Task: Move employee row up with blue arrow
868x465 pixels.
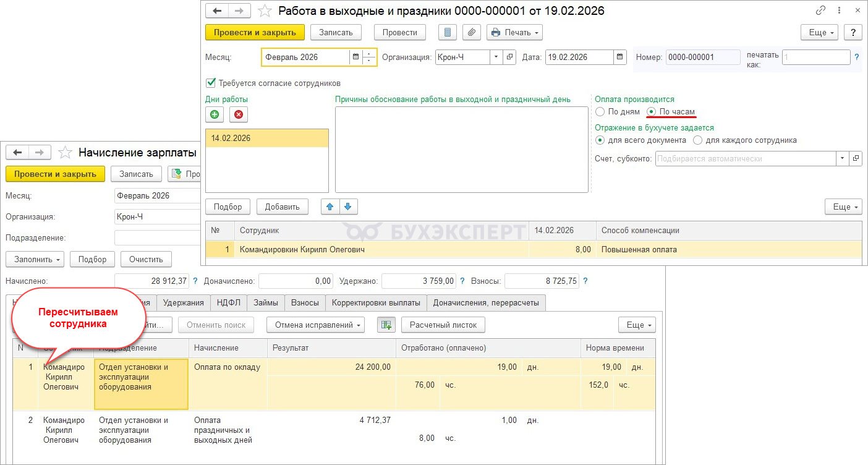Action: 330,207
